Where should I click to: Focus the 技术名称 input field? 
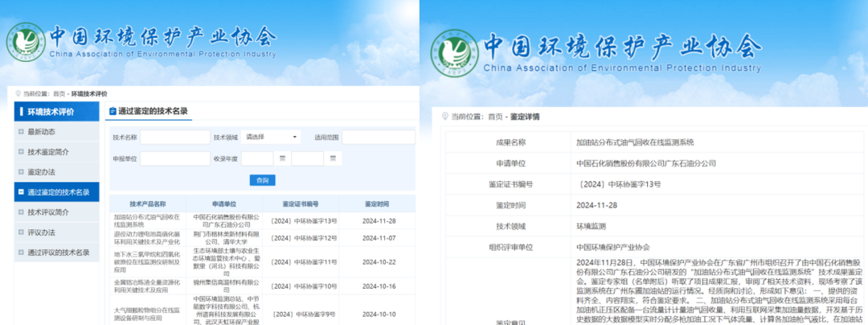(175, 137)
